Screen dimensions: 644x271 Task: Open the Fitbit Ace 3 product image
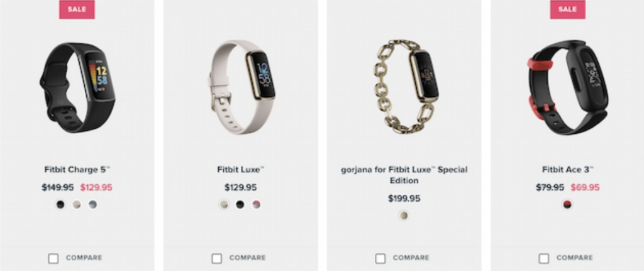(568, 87)
